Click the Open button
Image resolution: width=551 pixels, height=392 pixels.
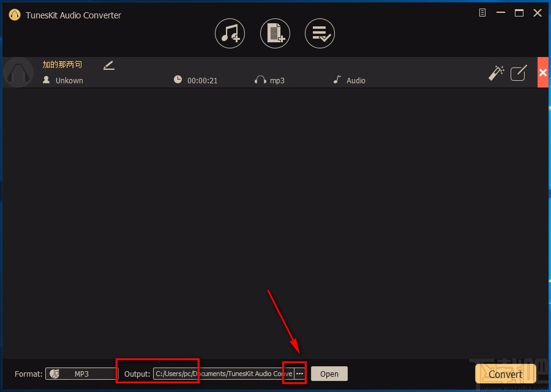(x=329, y=374)
